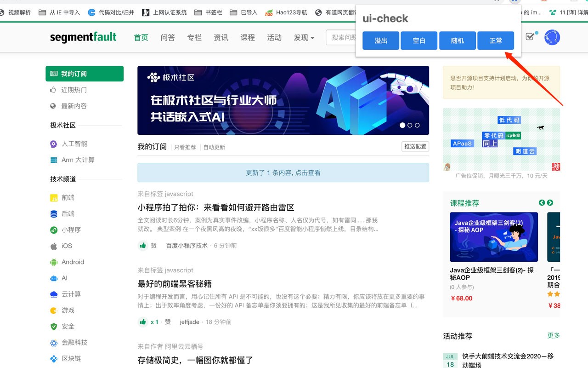Click globe icon beside 最新内容
Viewport: 588px width, 368px height.
[x=53, y=106]
